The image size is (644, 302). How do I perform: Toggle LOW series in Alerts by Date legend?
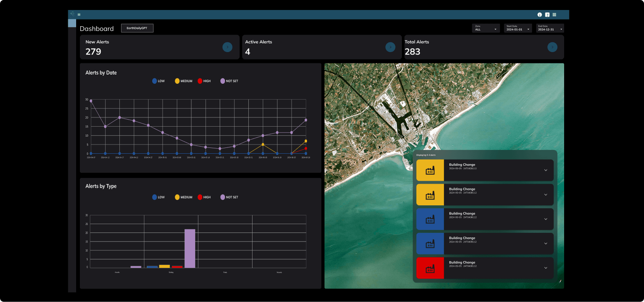pyautogui.click(x=155, y=81)
